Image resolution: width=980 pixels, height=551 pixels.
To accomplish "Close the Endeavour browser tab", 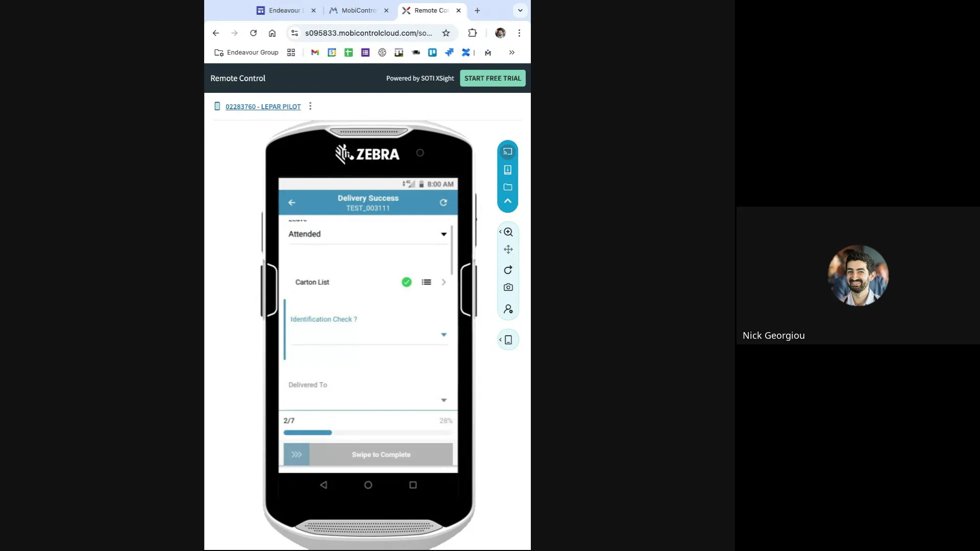I will tap(313, 10).
